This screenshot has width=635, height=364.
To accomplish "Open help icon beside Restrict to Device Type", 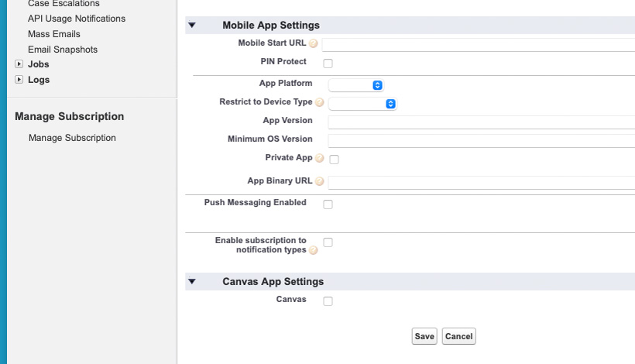I will click(320, 102).
